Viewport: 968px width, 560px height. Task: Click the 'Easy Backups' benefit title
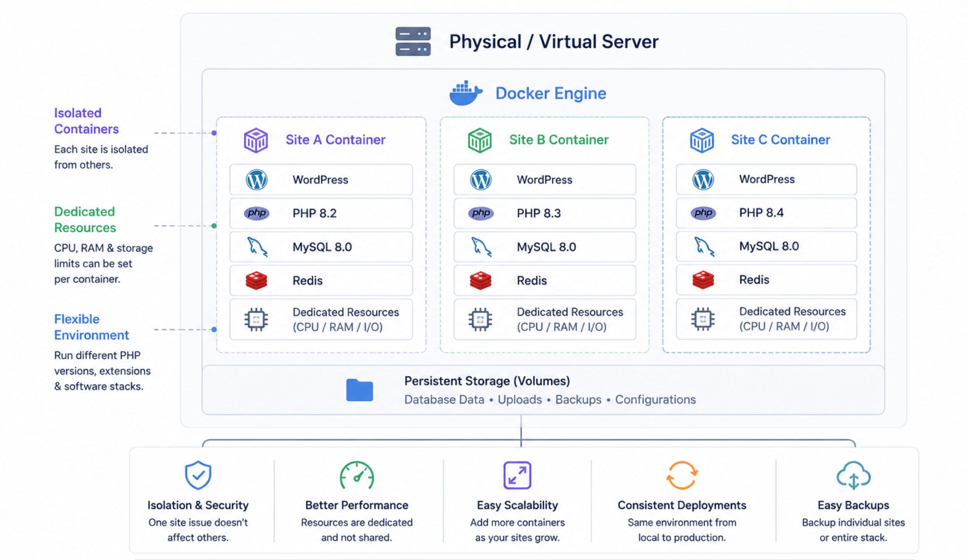click(x=854, y=505)
